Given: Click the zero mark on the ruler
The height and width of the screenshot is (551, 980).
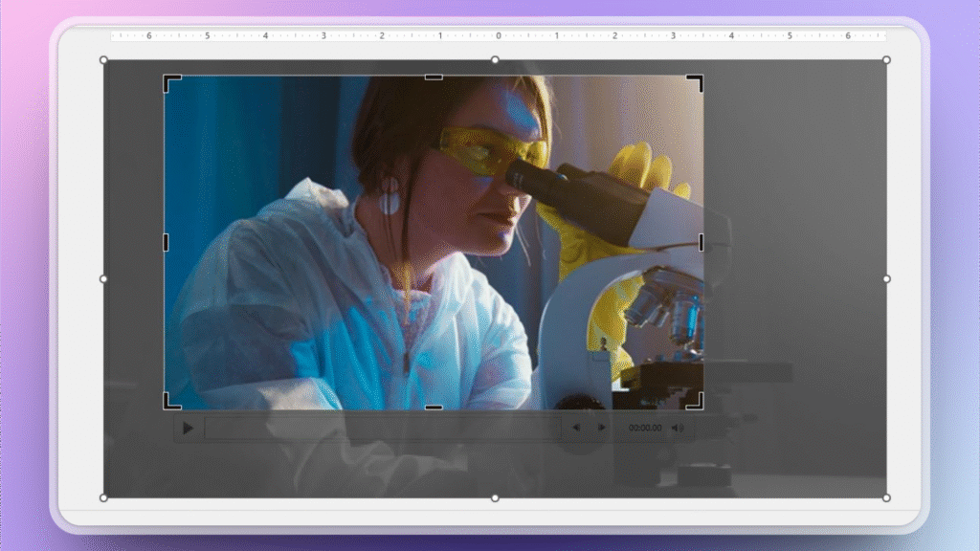Looking at the screenshot, I should pos(498,35).
